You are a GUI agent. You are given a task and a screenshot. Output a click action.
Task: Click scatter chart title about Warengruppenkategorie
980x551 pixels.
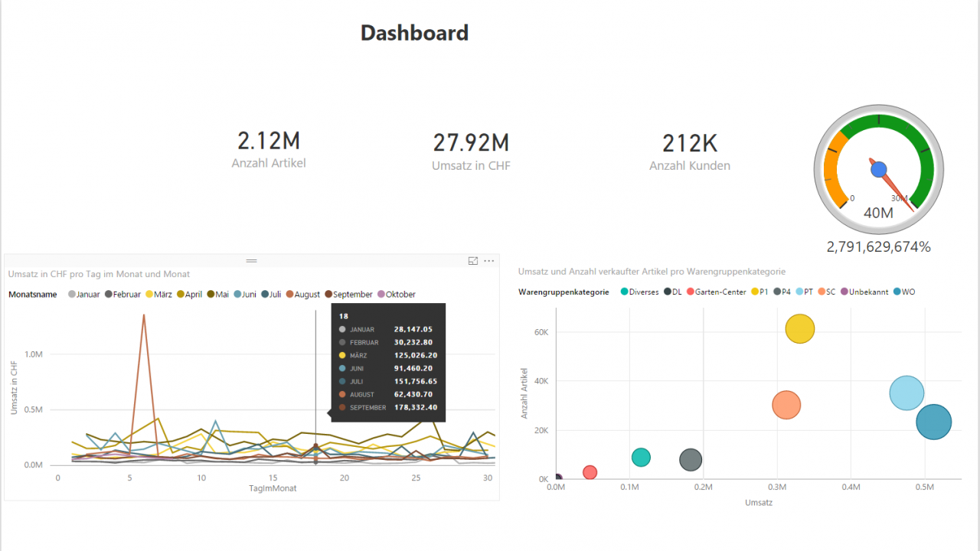click(652, 271)
